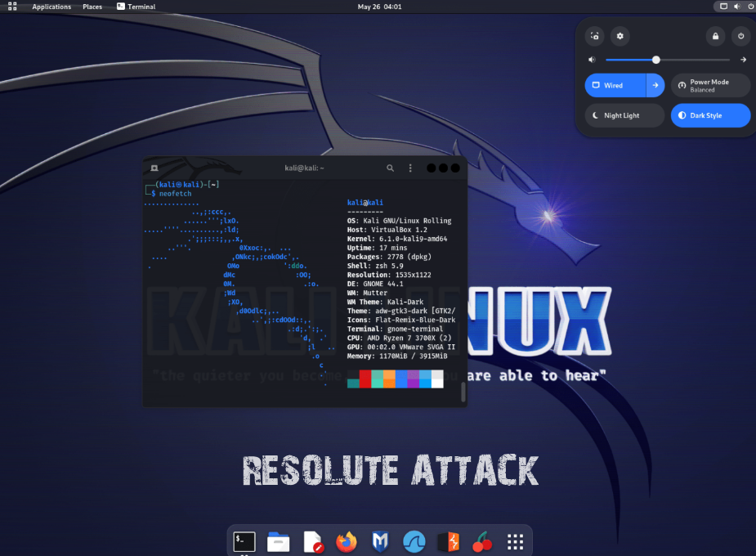Open the Terminal from the dock
The height and width of the screenshot is (556, 756).
pos(244,541)
